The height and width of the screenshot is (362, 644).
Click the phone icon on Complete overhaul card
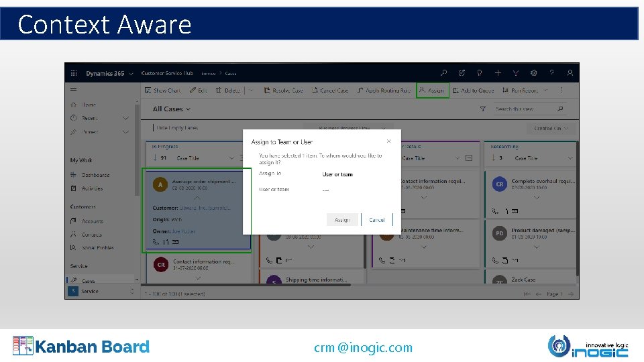pos(495,211)
